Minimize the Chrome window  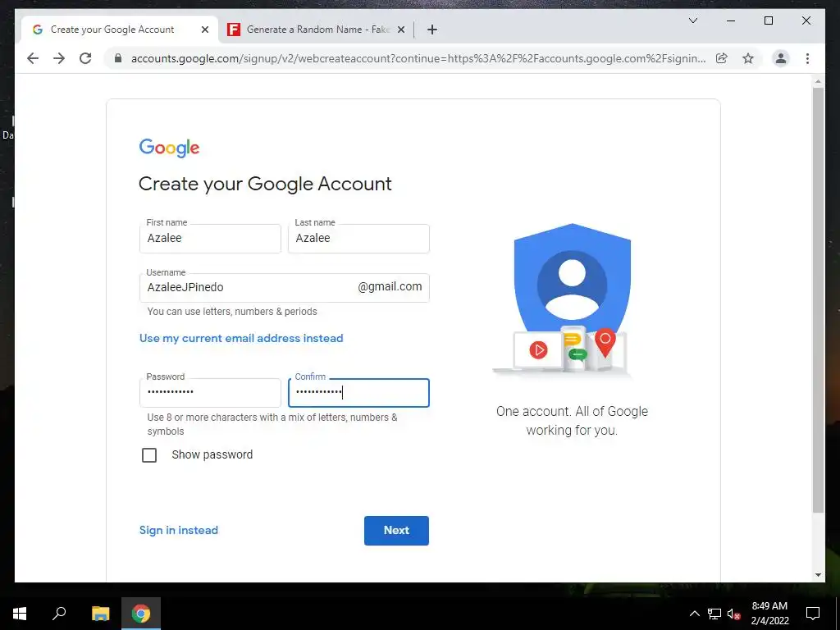tap(731, 21)
